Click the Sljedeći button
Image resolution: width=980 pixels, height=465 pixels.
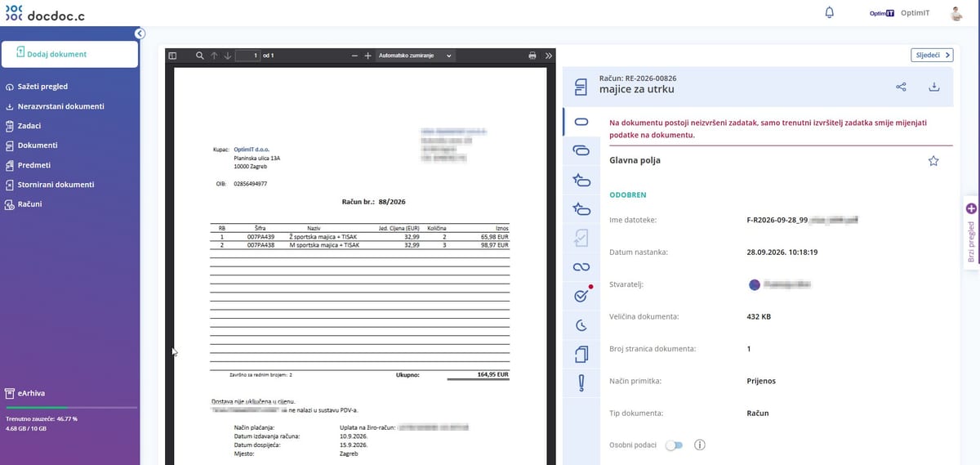pyautogui.click(x=932, y=56)
